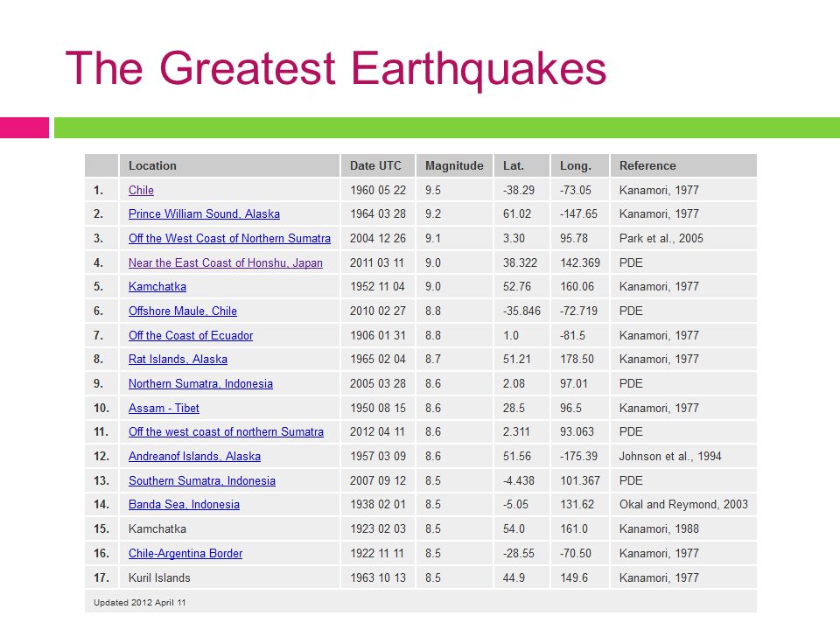
Task: Click reference Johnson et al., 1994
Action: (670, 457)
